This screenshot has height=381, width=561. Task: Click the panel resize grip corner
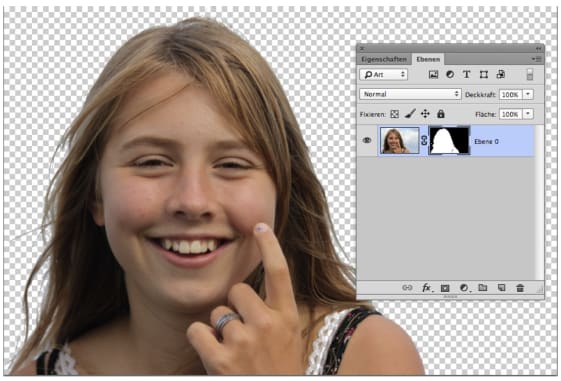(x=540, y=289)
